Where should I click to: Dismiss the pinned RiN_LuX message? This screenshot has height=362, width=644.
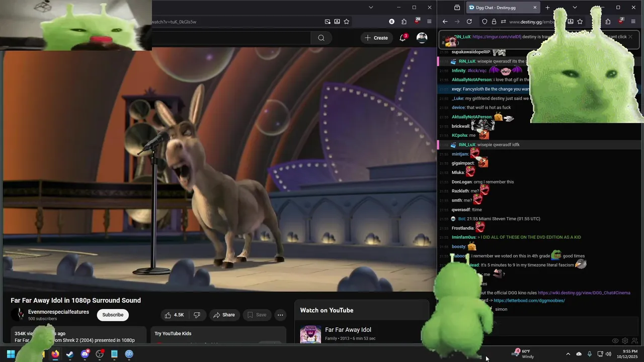[630, 37]
